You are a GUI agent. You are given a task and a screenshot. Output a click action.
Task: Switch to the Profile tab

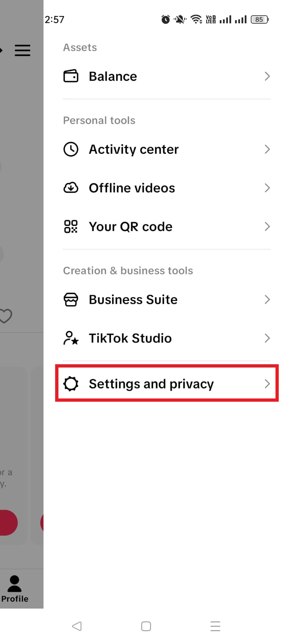click(x=14, y=588)
